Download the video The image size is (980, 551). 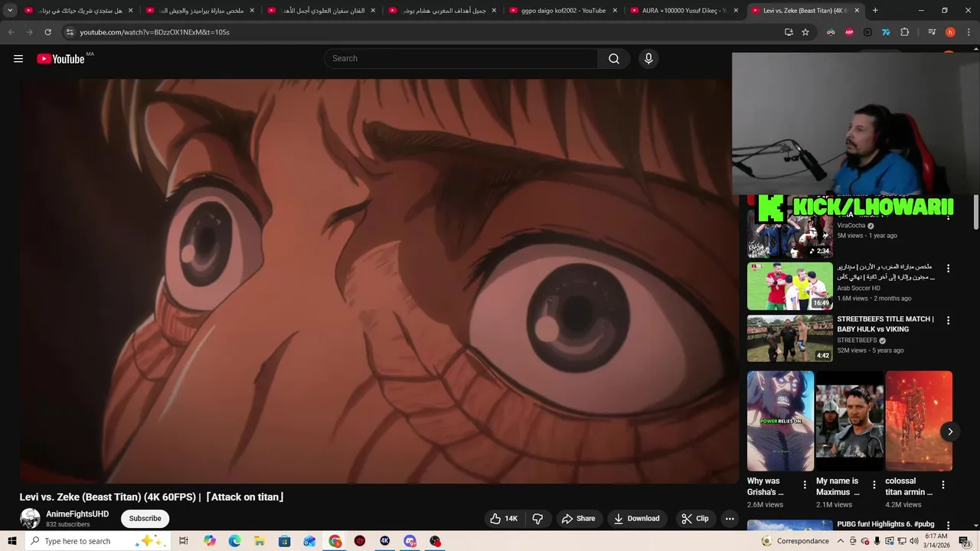(x=636, y=519)
